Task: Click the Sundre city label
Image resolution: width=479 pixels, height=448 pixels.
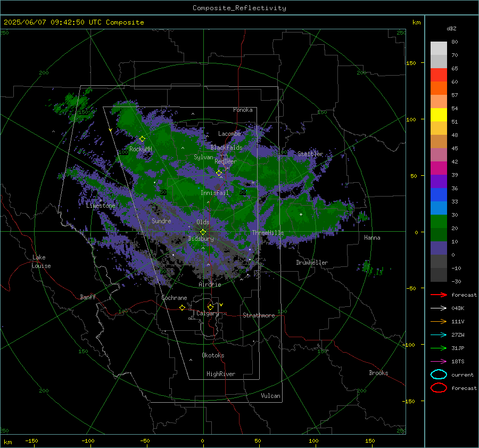Action: (161, 221)
